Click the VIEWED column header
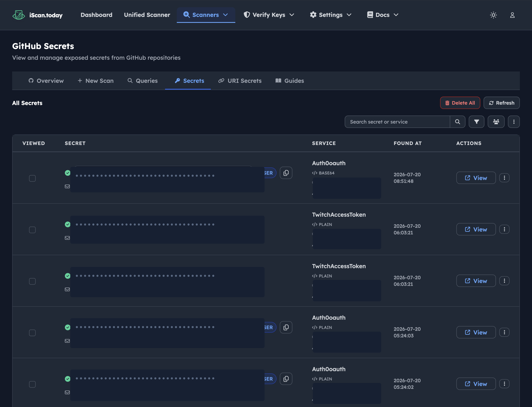The height and width of the screenshot is (407, 532). (34, 143)
